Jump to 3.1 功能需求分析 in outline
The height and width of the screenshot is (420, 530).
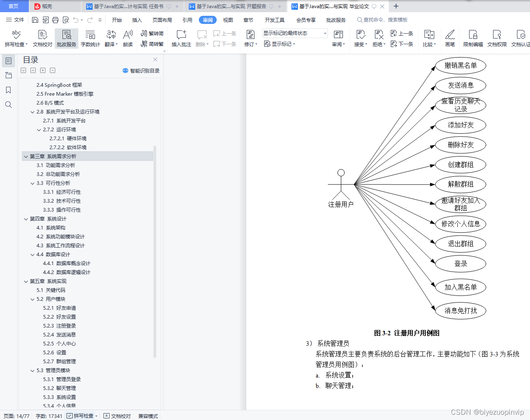tap(56, 165)
